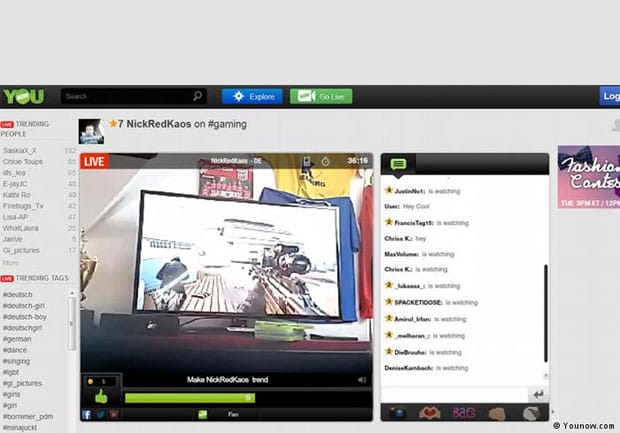The height and width of the screenshot is (433, 620).
Task: Click the gold coin counter
Action: point(102,382)
